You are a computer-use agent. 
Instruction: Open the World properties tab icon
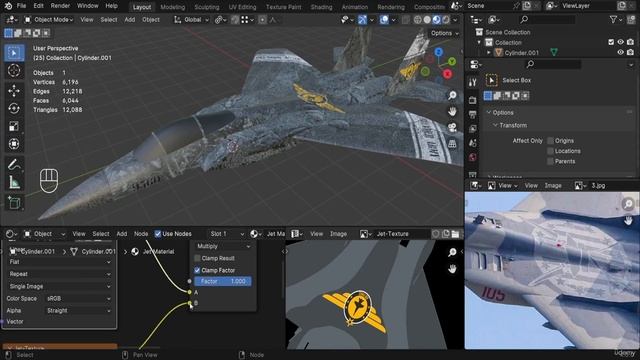point(472,157)
